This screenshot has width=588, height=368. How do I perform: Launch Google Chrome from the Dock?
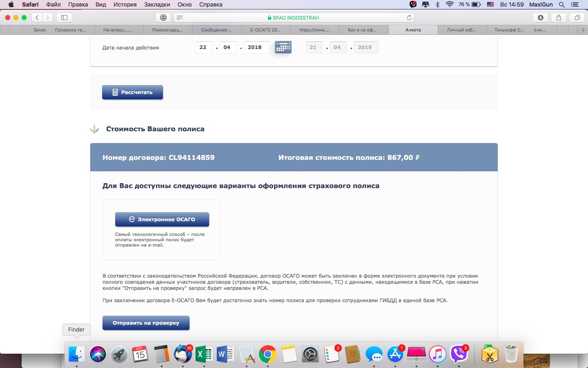pyautogui.click(x=267, y=354)
